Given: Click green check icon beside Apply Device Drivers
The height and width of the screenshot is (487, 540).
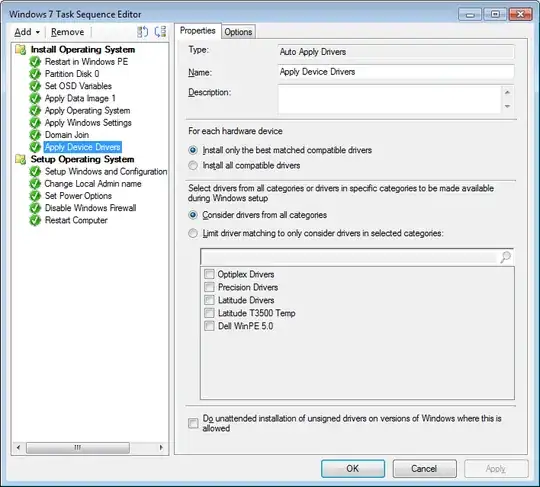Looking at the screenshot, I should [35, 147].
